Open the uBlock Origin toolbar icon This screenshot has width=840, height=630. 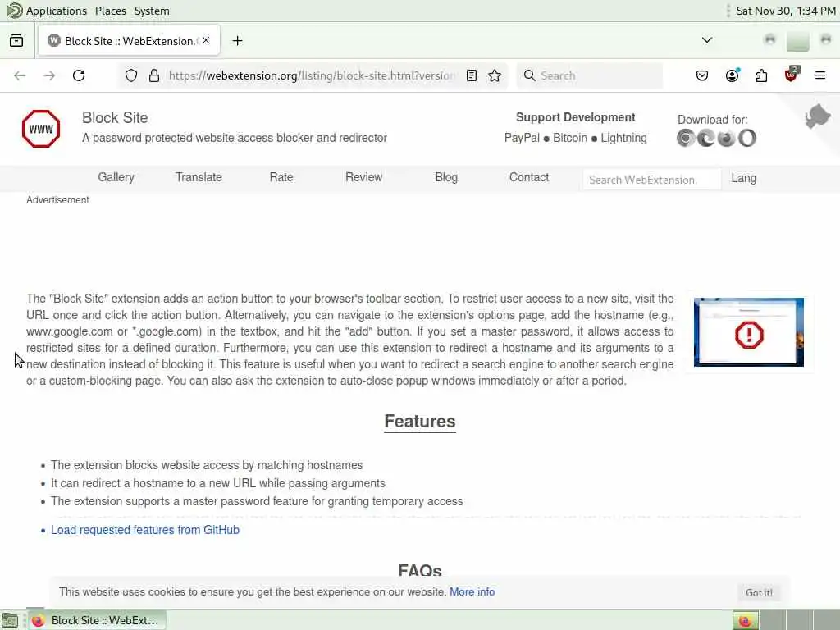tap(791, 75)
